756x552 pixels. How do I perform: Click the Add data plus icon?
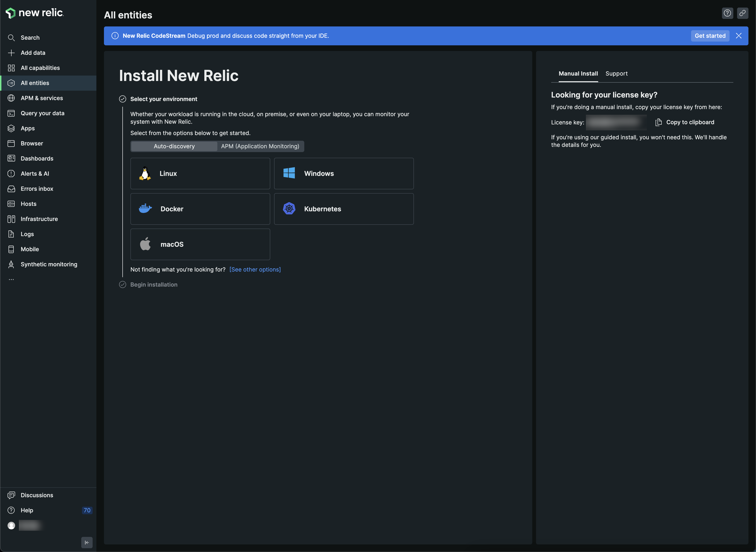point(11,53)
